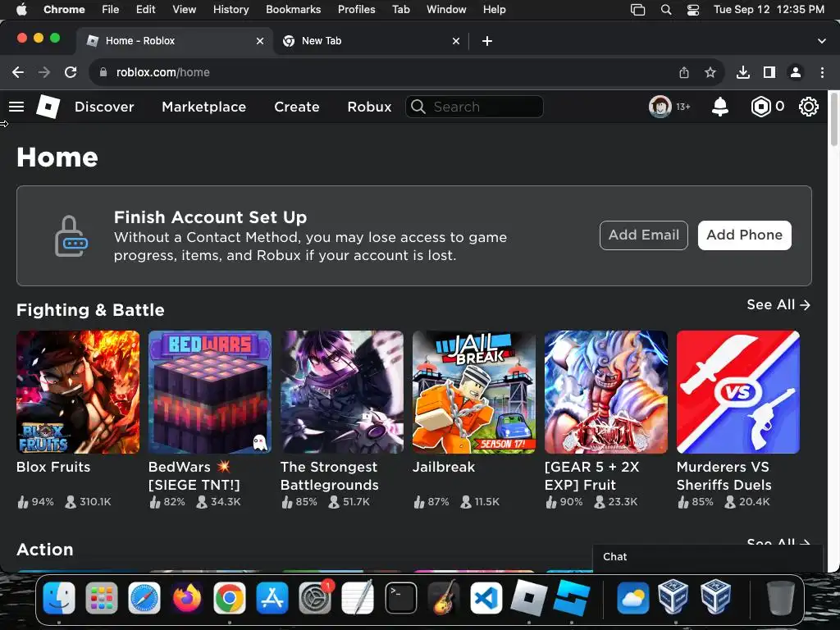The height and width of the screenshot is (630, 840).
Task: Open the notifications bell
Action: (720, 107)
